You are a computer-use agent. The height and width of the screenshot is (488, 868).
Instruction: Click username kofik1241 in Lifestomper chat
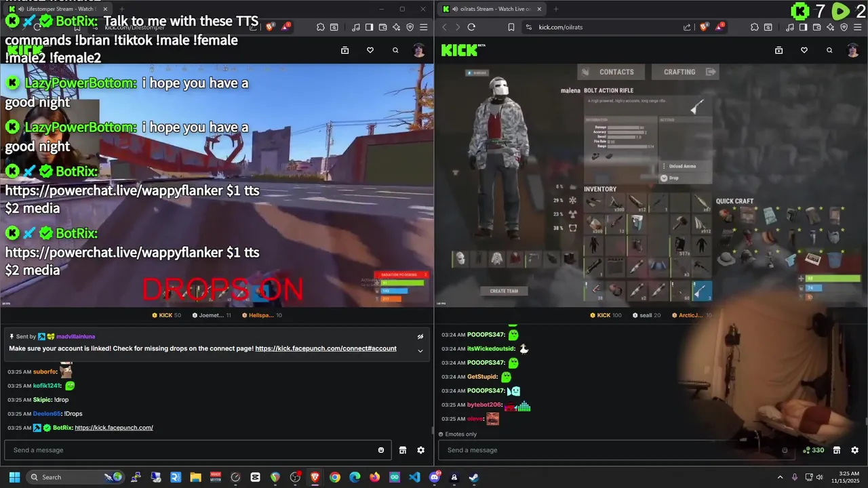[47, 386]
